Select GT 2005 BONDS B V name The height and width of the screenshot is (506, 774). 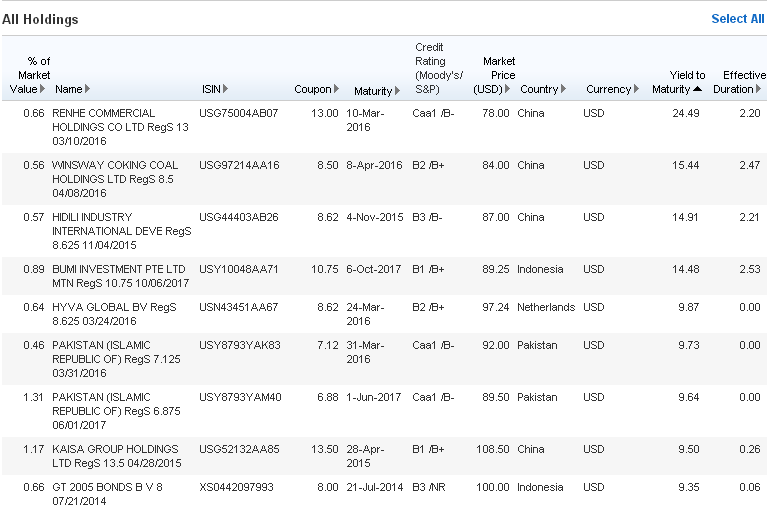(x=107, y=494)
